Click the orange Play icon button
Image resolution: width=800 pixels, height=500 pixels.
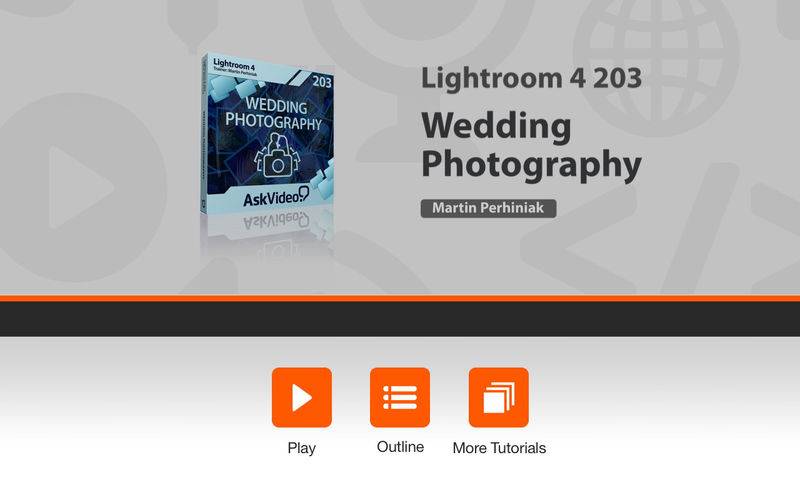(302, 397)
